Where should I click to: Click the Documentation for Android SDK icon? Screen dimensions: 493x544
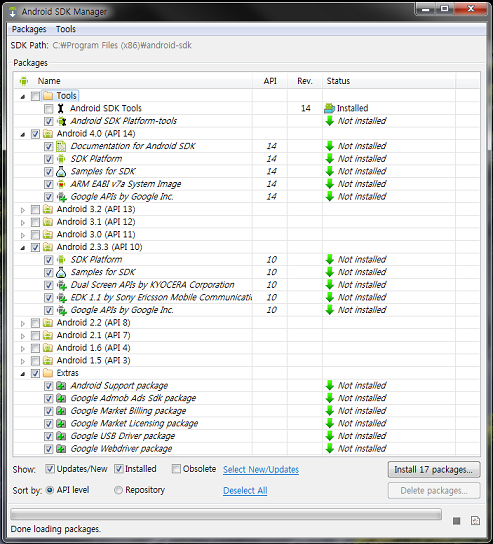pos(61,146)
